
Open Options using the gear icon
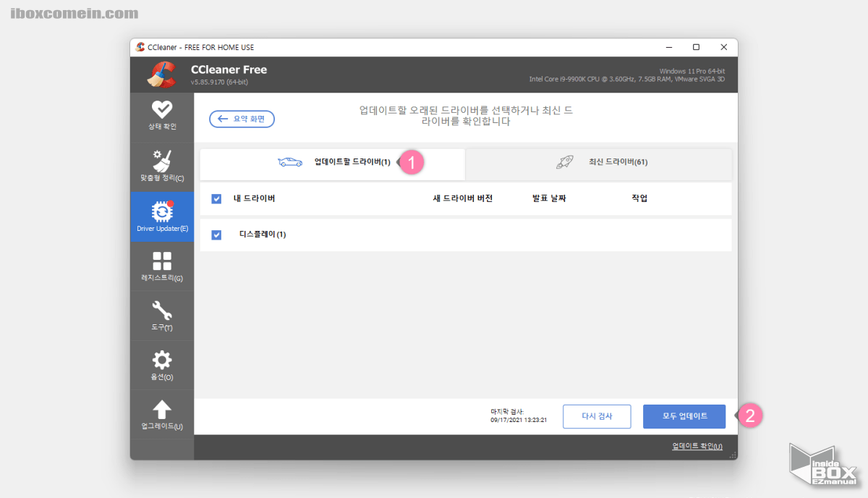point(161,359)
